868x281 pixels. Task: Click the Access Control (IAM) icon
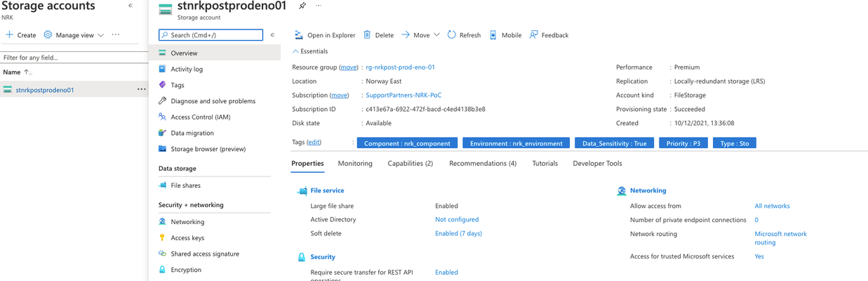tap(163, 117)
